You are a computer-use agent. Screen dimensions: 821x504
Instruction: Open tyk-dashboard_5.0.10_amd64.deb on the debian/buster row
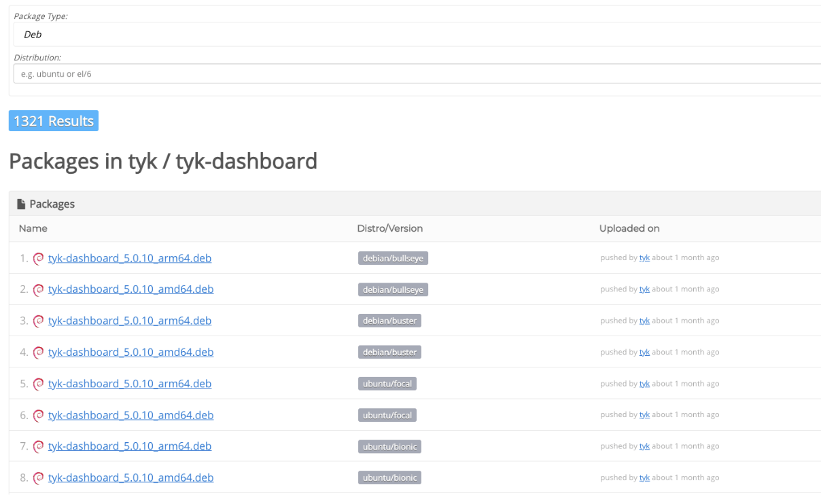130,352
